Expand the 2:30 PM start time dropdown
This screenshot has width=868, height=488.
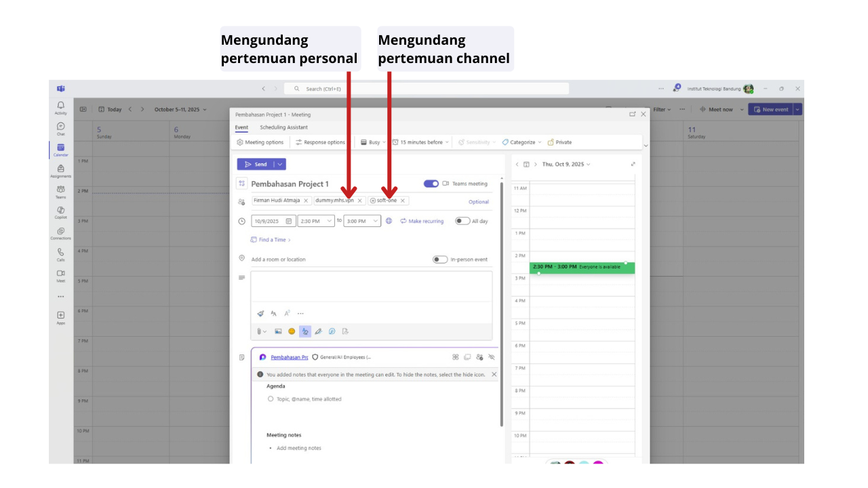[x=330, y=221]
